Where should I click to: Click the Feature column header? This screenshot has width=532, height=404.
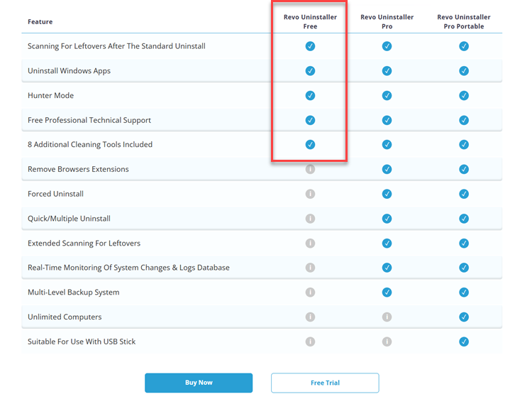pos(40,22)
